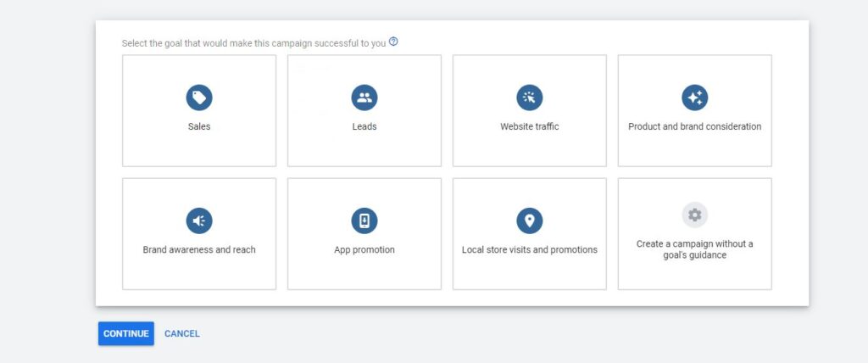The width and height of the screenshot is (868, 363).
Task: Open the help question mark tooltip
Action: (x=393, y=42)
